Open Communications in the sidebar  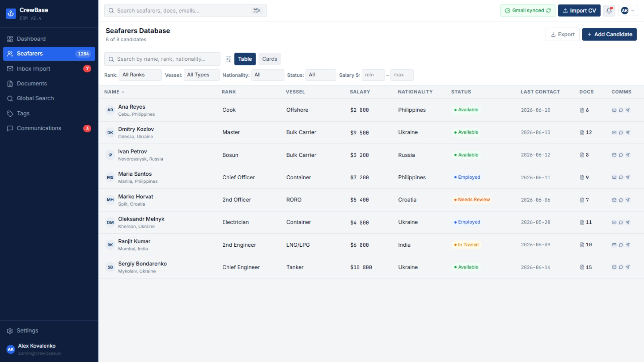point(49,128)
